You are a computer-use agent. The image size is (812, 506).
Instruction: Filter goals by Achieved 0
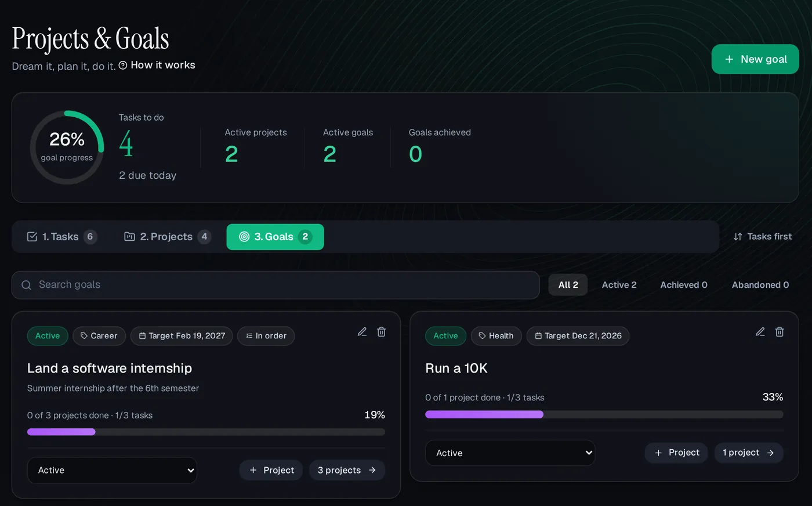tap(684, 285)
